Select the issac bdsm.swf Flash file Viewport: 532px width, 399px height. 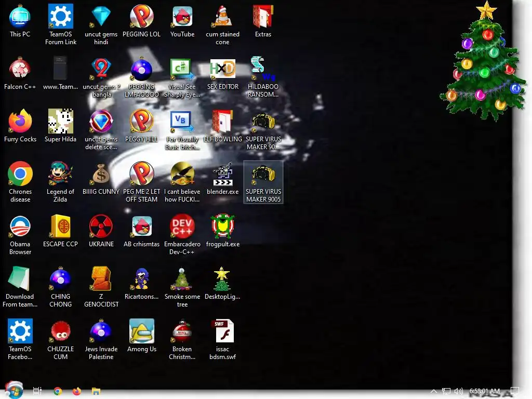click(222, 340)
